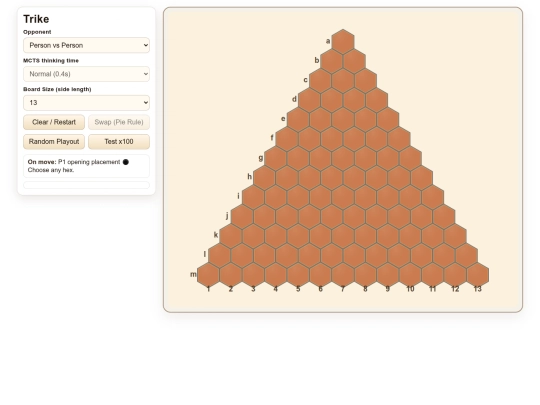Viewport: 540px width, 405px height.
Task: Click the Swap (Pie Rule) button
Action: [x=119, y=122]
